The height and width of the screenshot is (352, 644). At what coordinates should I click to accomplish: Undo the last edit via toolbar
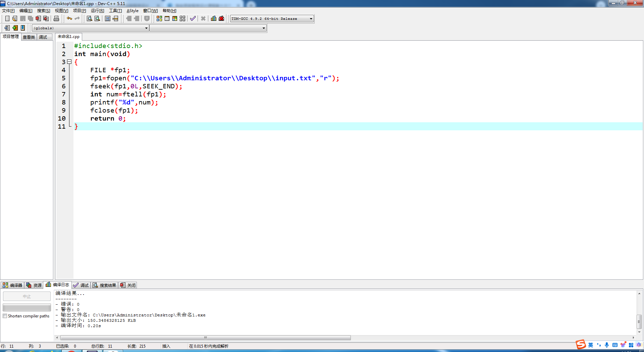coord(69,18)
